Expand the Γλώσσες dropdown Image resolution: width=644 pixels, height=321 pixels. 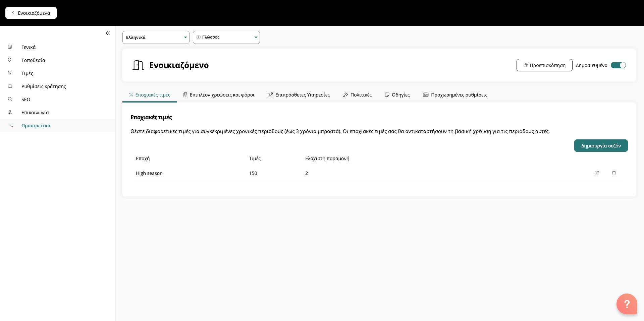226,37
